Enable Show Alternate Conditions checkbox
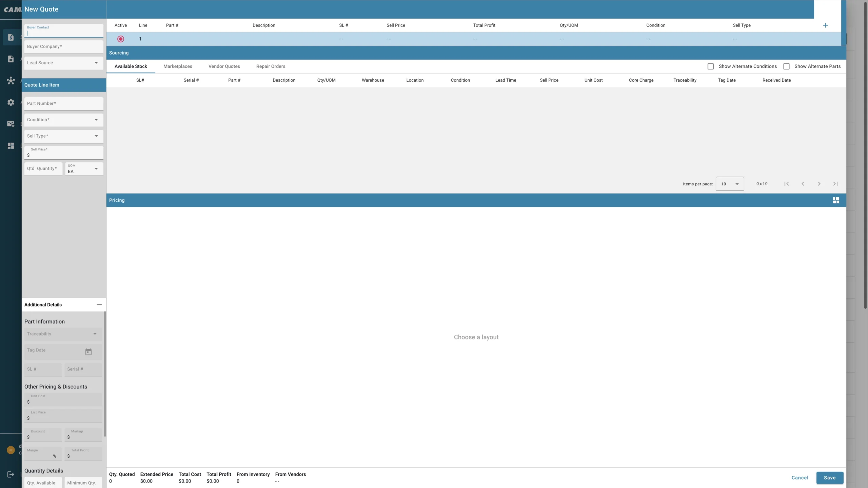 710,66
